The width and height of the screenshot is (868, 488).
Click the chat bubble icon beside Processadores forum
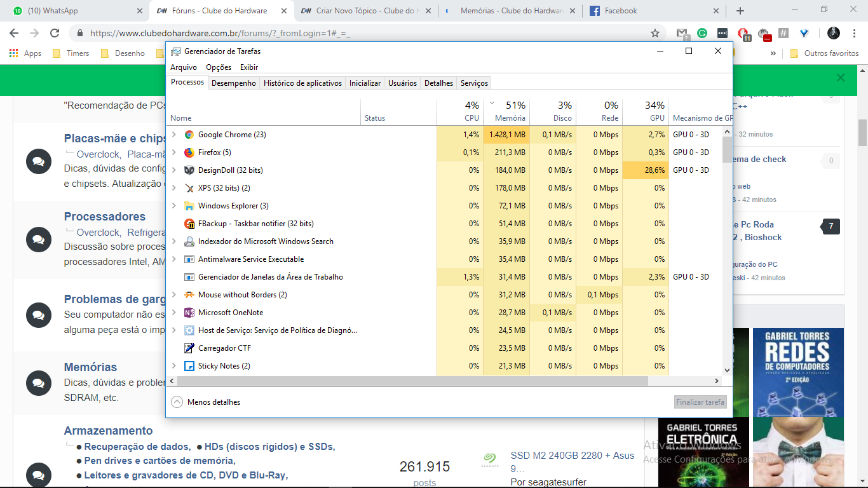tap(38, 240)
